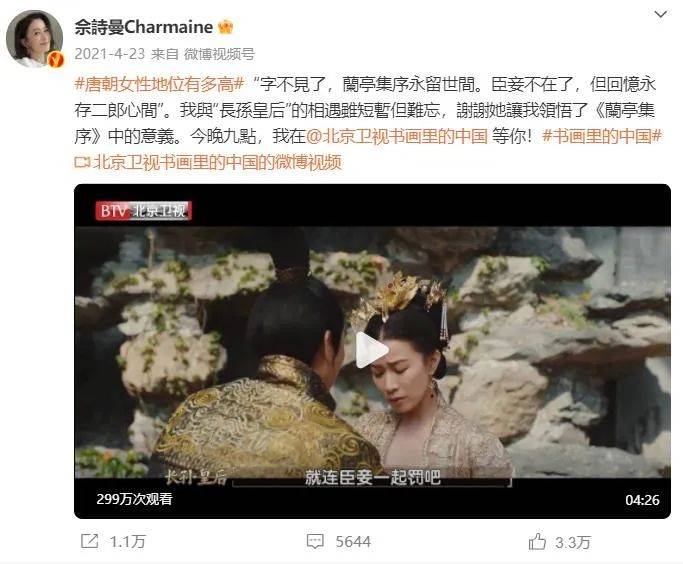Open the comments bubble icon
683x564 pixels.
point(315,542)
